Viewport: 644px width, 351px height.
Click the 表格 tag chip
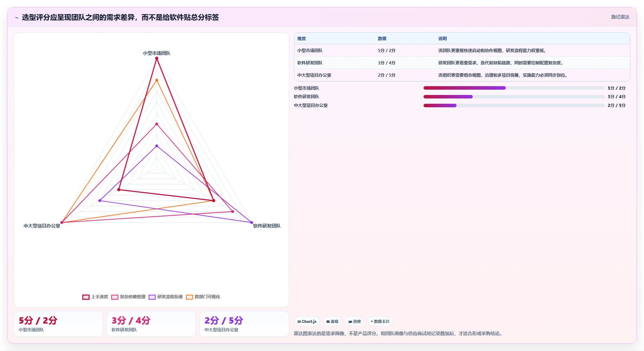(332, 321)
